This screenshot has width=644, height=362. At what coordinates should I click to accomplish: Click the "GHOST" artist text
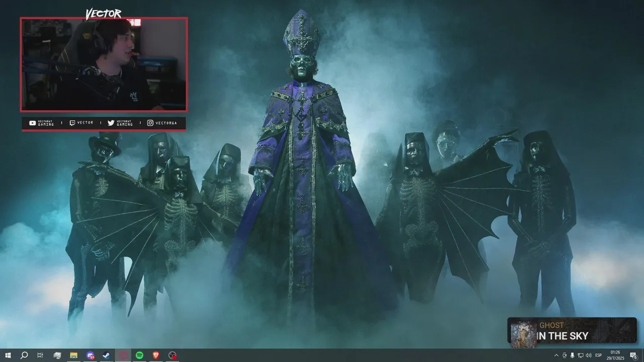pyautogui.click(x=551, y=325)
